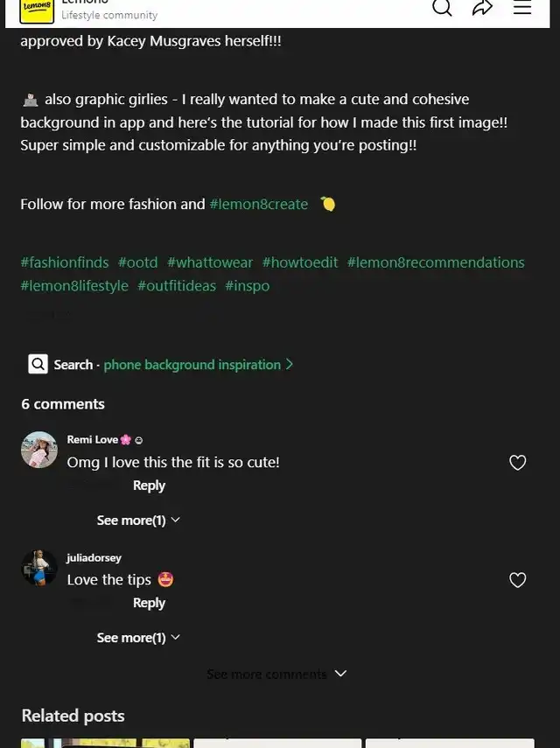
Task: Like Remi Love's comment with the heart
Action: pyautogui.click(x=518, y=463)
